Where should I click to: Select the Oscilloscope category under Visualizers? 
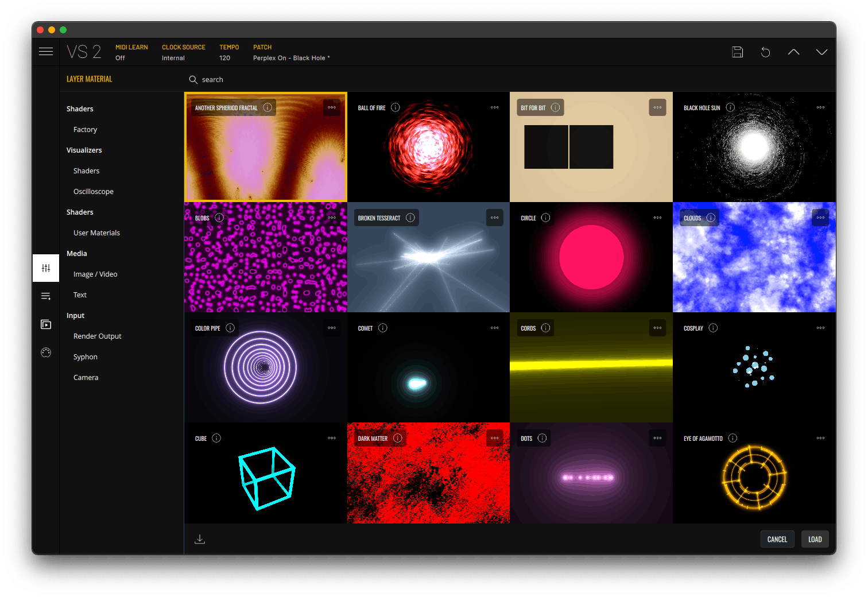[94, 191]
